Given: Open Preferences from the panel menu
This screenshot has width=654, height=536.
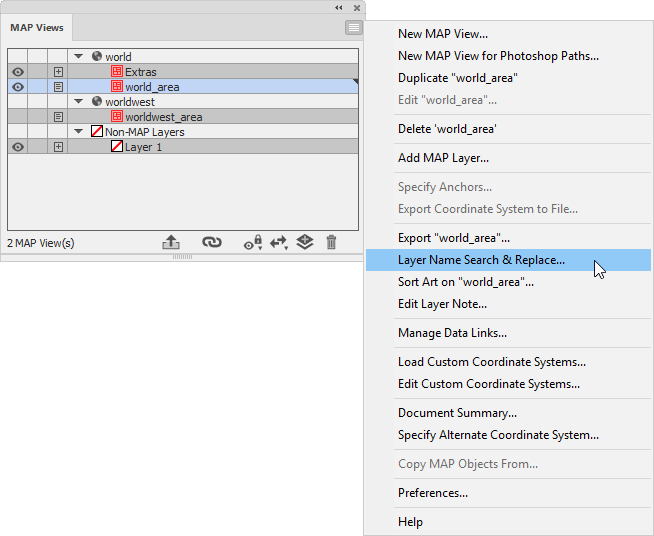Looking at the screenshot, I should (433, 493).
